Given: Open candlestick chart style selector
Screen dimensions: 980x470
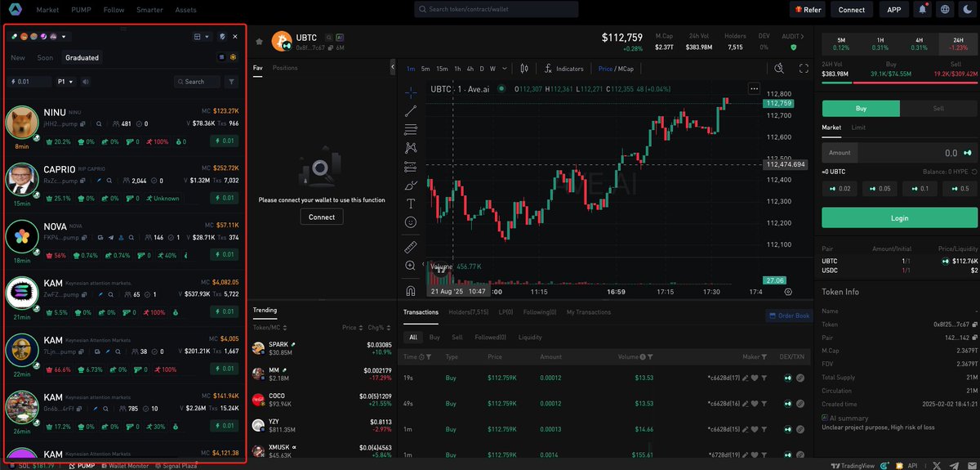Looking at the screenshot, I should [524, 69].
